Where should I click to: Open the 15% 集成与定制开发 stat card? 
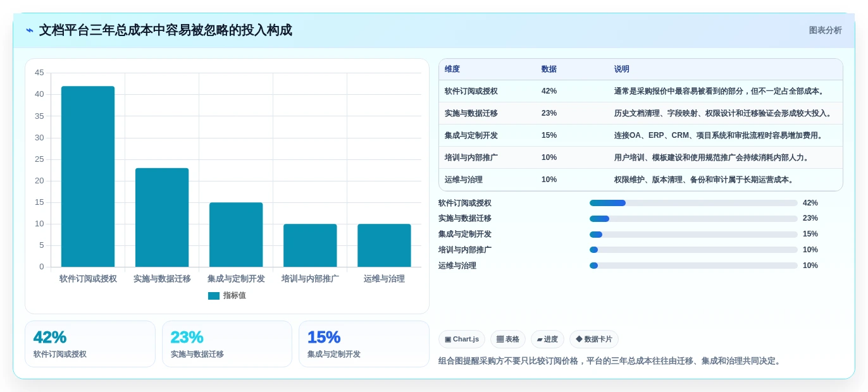364,344
